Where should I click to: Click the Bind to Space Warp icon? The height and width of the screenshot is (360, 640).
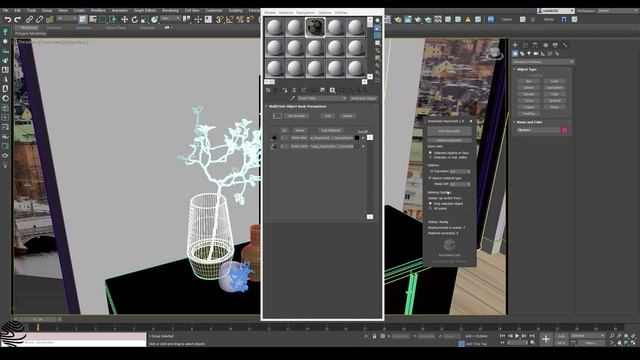tap(49, 19)
